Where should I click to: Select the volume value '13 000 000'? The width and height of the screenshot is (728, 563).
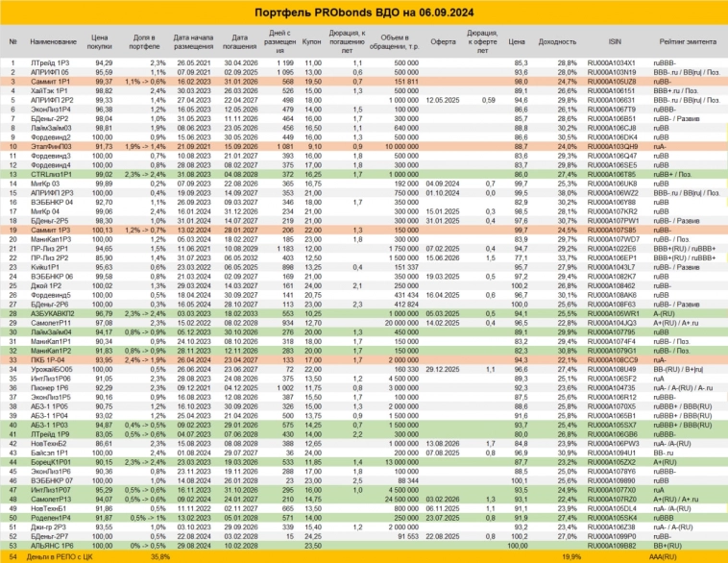(x=401, y=462)
